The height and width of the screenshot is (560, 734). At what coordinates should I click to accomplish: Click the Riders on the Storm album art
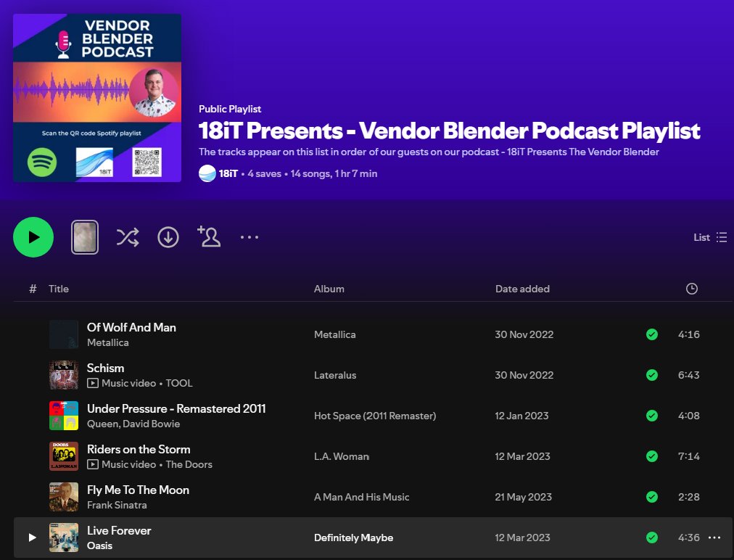click(64, 456)
